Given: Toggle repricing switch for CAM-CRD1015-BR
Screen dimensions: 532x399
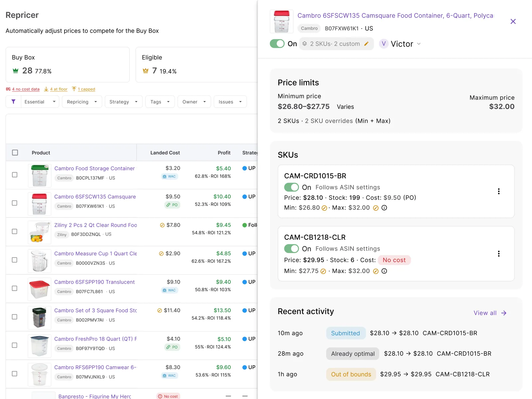Looking at the screenshot, I should tap(292, 187).
